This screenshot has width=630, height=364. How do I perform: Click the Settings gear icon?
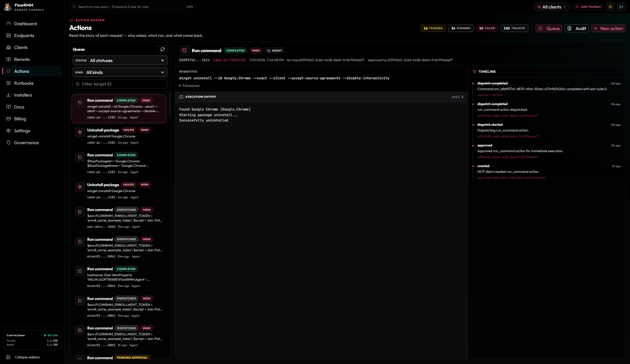pos(8,131)
